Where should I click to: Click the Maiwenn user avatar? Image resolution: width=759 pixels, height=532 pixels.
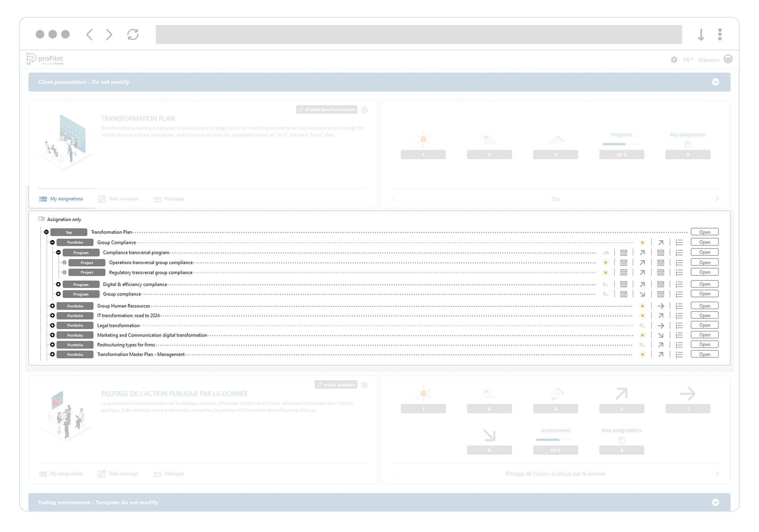tap(728, 59)
